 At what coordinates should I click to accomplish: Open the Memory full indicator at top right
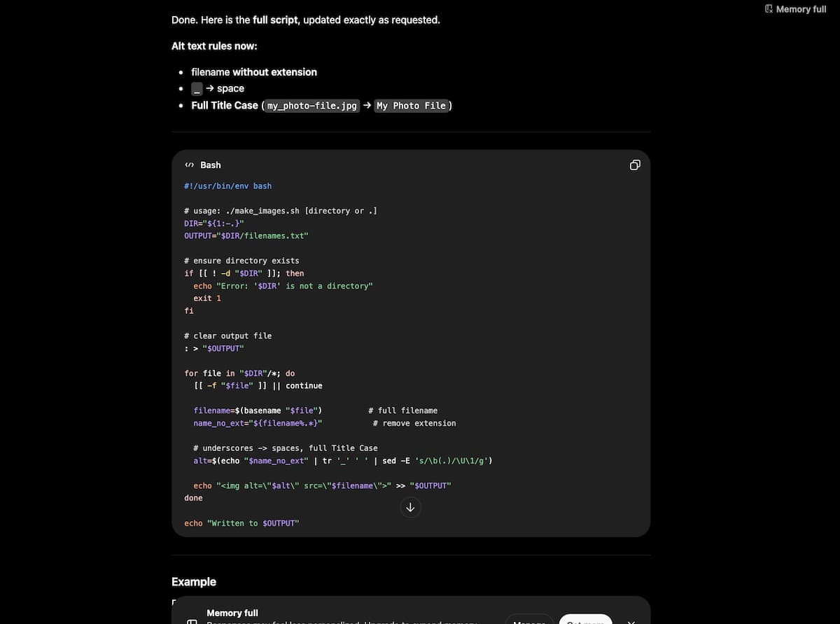[x=796, y=9]
